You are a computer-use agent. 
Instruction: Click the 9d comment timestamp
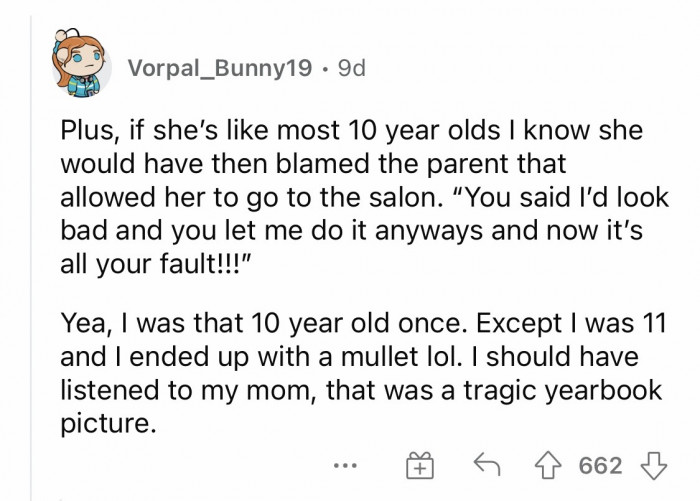point(352,70)
